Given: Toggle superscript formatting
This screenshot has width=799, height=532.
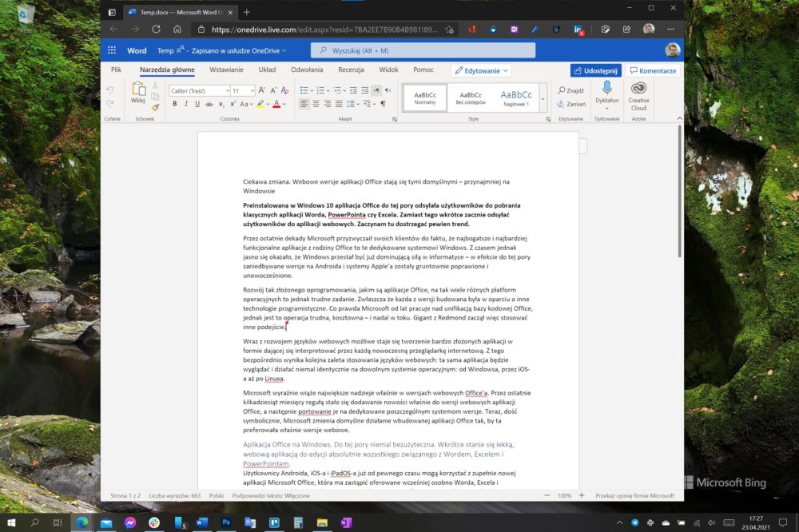Looking at the screenshot, I should point(233,104).
